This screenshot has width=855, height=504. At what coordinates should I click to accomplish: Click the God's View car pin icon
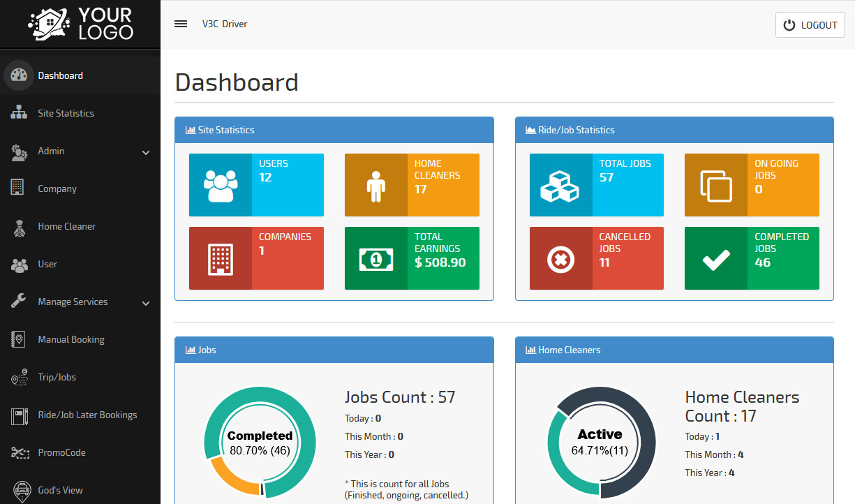(x=22, y=491)
